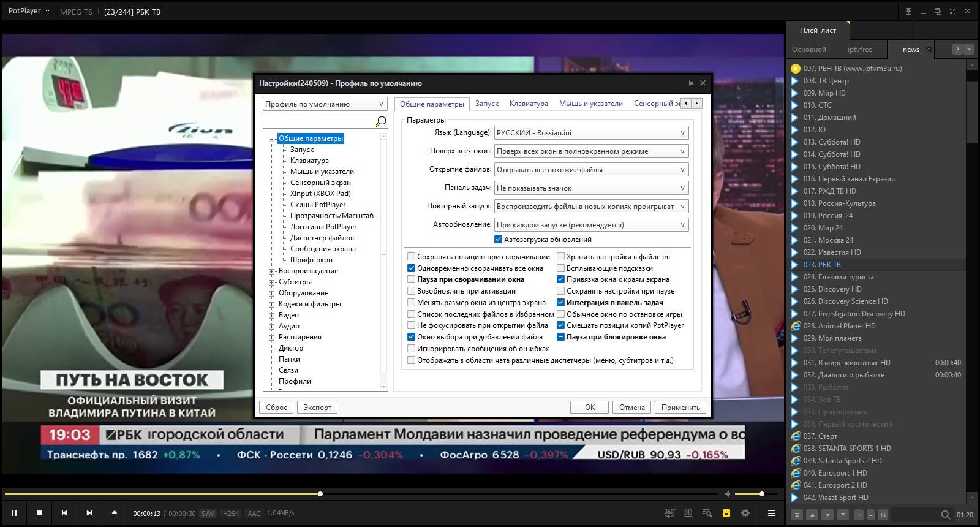
Task: Click the settings search magnifier icon
Action: (380, 121)
